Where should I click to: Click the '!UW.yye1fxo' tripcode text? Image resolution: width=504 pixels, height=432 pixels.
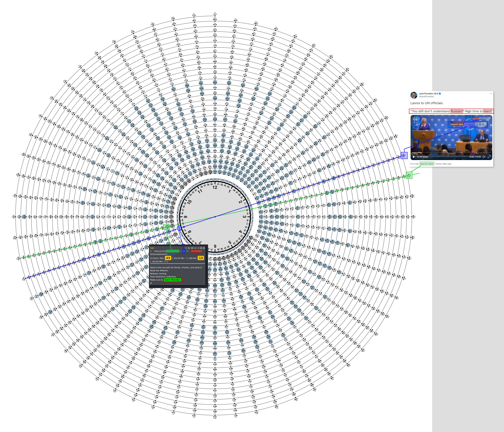pyautogui.click(x=160, y=251)
